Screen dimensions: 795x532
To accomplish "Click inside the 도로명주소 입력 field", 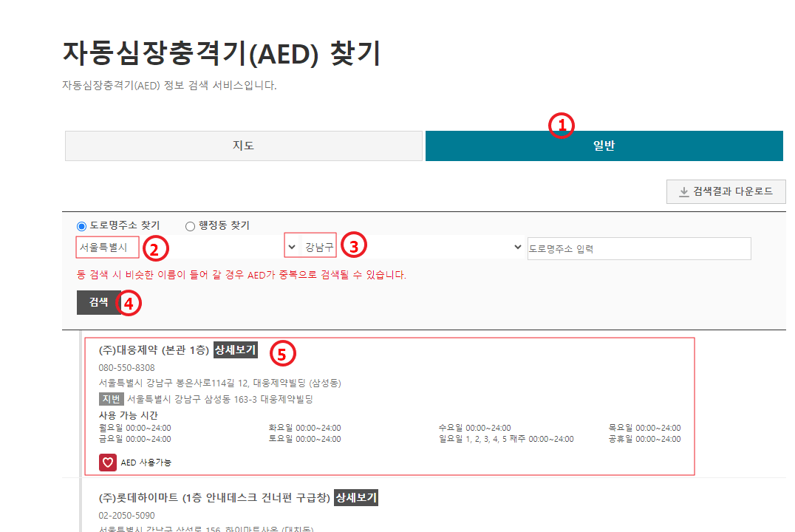I will [639, 248].
